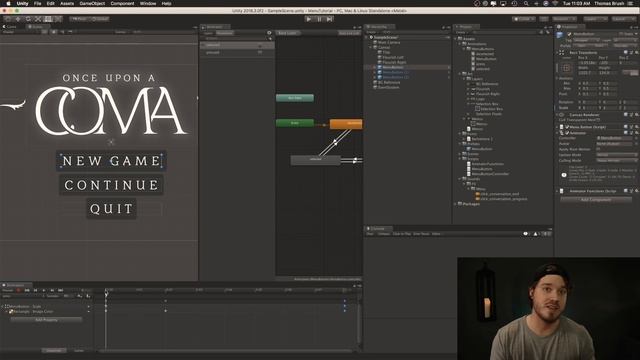Toggle the GameObject active checkbox in Inspector
The height and width of the screenshot is (360, 640).
(x=569, y=34)
